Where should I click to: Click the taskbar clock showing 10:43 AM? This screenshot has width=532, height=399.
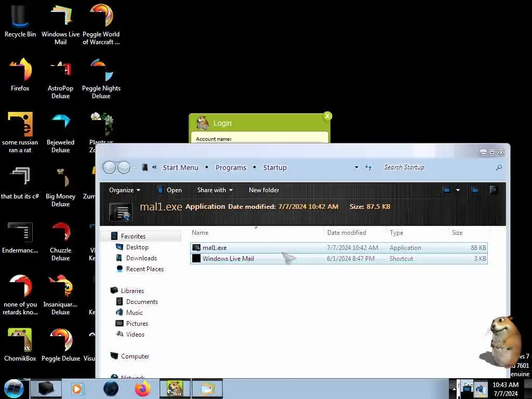point(506,389)
